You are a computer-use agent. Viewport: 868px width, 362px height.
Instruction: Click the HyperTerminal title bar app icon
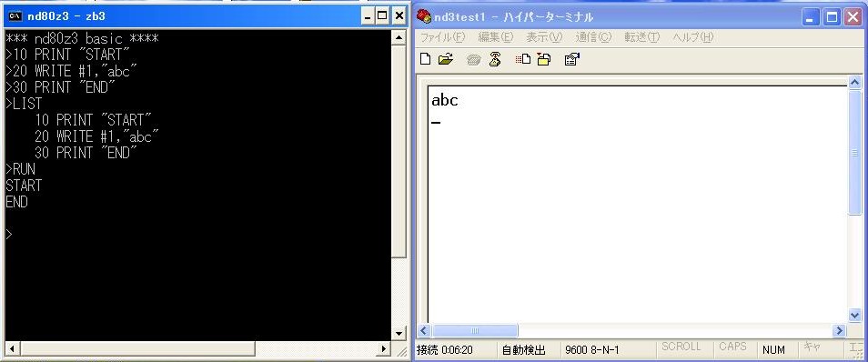click(x=424, y=16)
